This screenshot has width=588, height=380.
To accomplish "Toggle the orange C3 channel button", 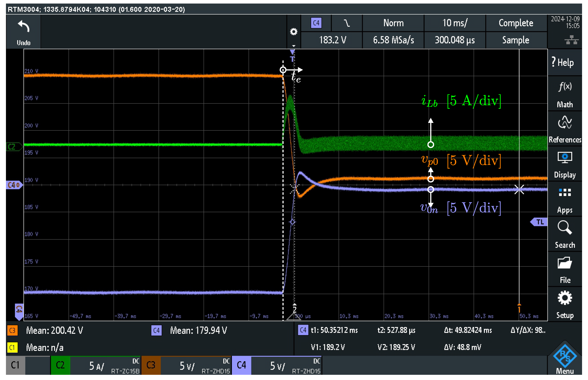I will [151, 365].
